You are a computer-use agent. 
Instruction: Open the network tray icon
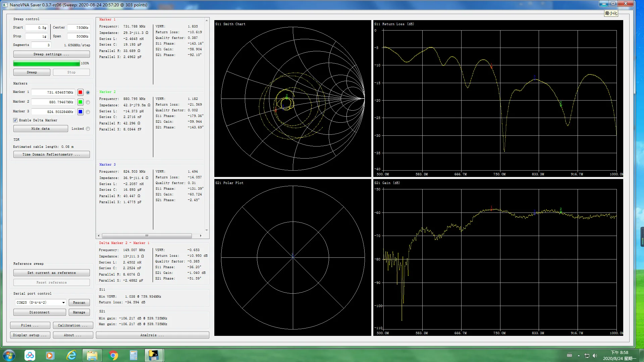[587, 356]
